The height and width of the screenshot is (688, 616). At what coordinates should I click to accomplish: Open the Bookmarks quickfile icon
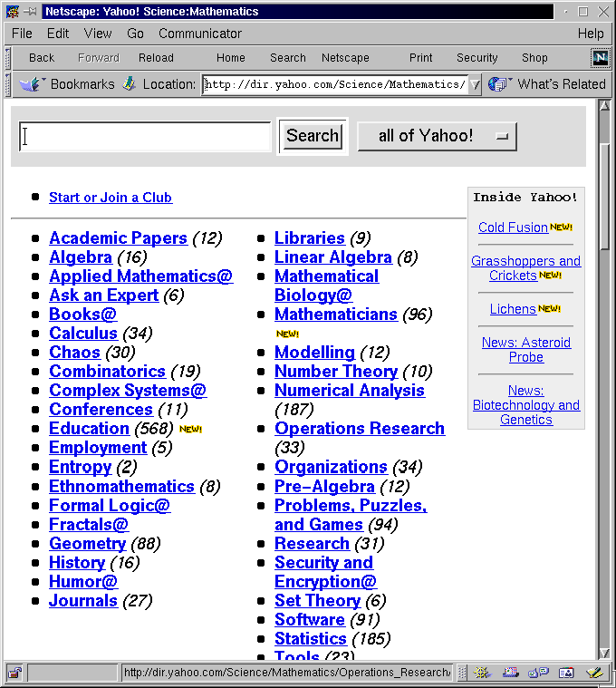click(x=32, y=83)
